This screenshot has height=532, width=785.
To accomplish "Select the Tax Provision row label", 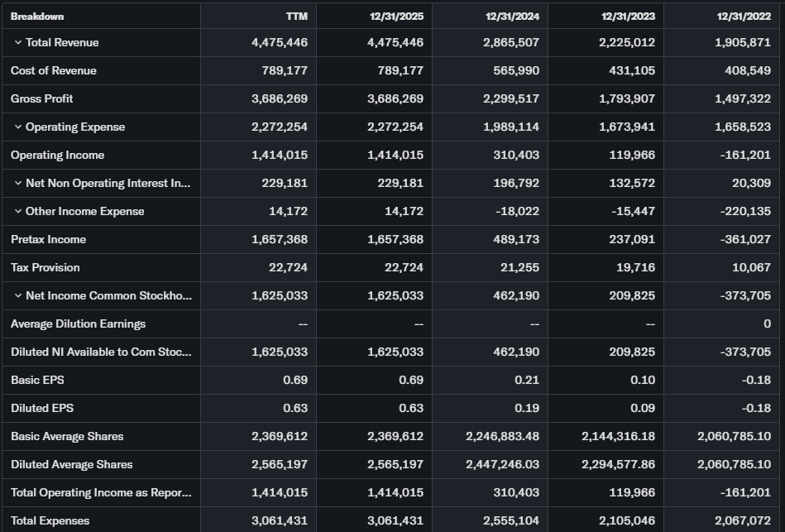I will [x=45, y=267].
